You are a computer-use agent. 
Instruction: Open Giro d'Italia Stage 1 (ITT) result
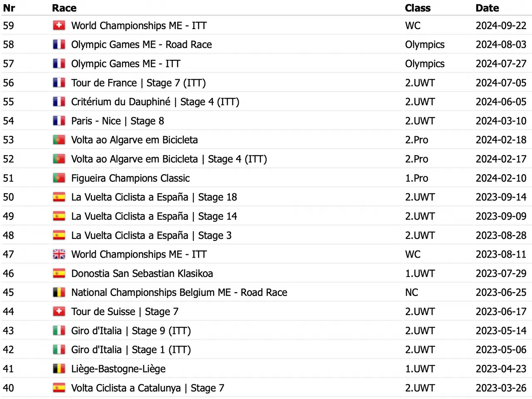131,350
